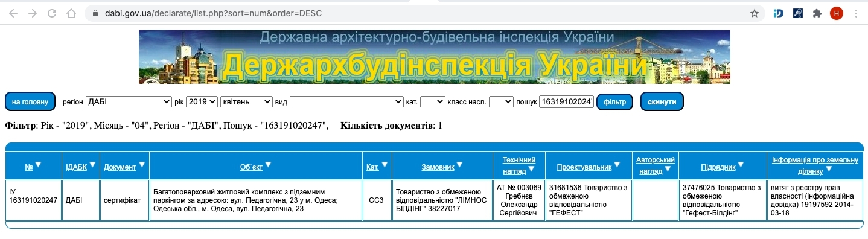The width and height of the screenshot is (868, 239).
Task: Open the Chrome three-dot menu
Action: click(x=855, y=13)
